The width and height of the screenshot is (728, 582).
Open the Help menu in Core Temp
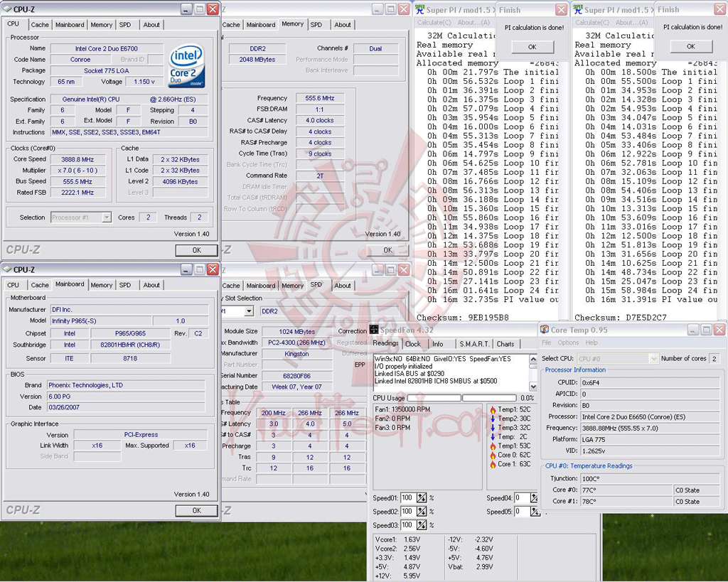tap(591, 343)
